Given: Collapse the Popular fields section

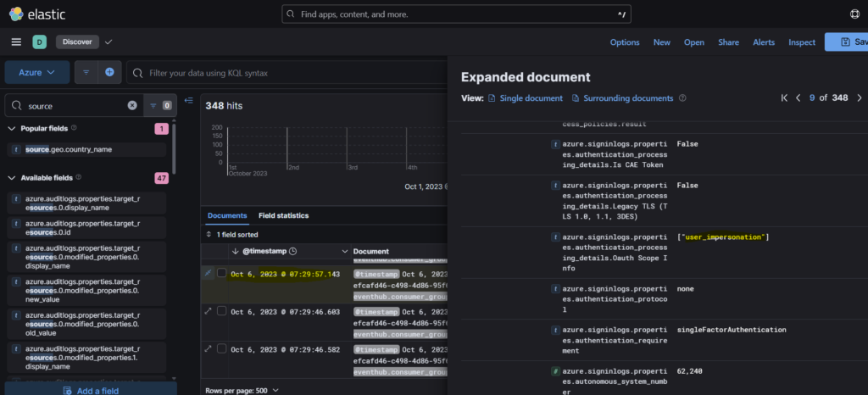Looking at the screenshot, I should coord(12,128).
